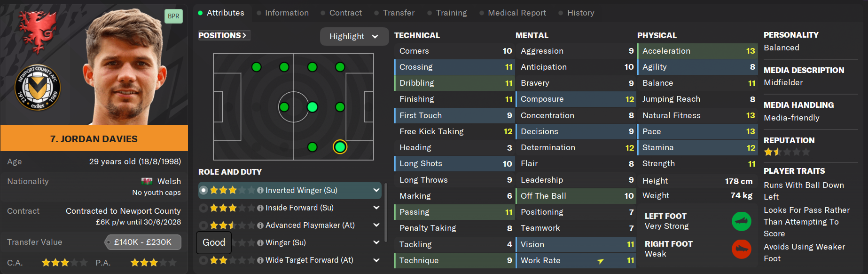868x274 pixels.
Task: Select the Wide Target Forward radio button
Action: click(x=203, y=260)
